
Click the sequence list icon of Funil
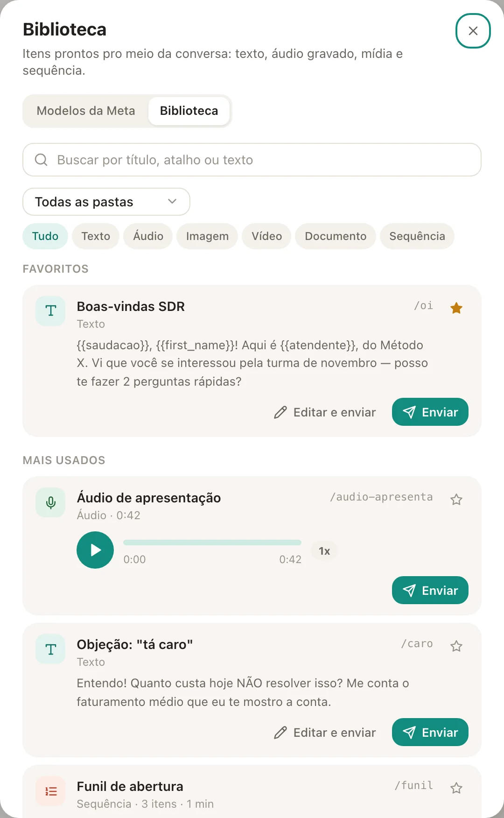pyautogui.click(x=50, y=791)
